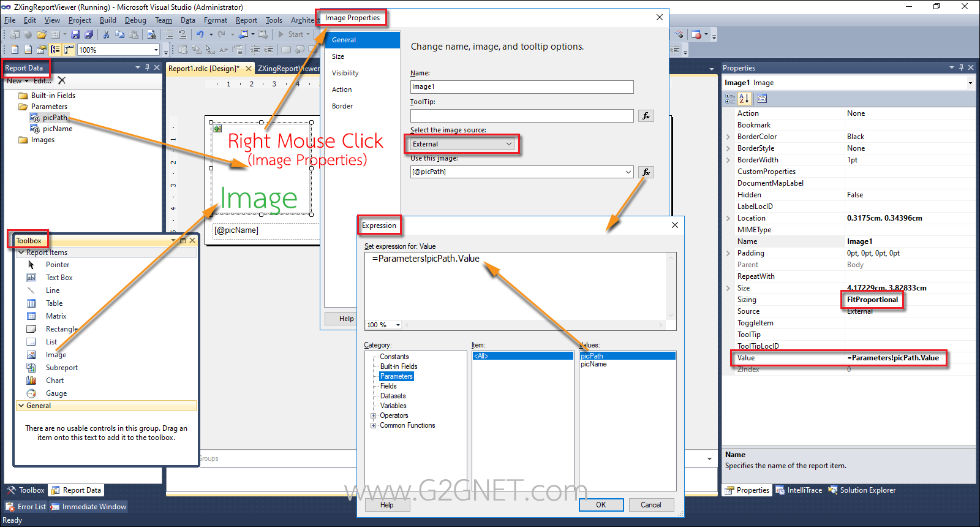Open the Built-in Fields folder
The image size is (980, 527).
[53, 96]
